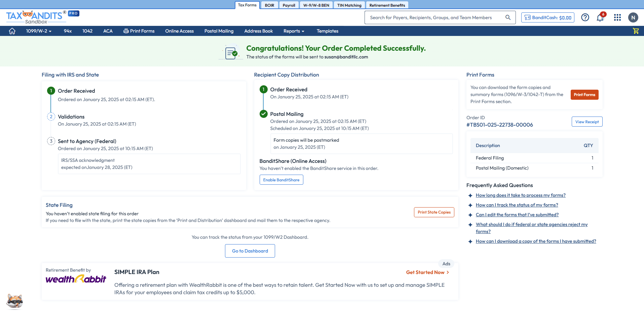Click the search magnifier icon

pos(508,17)
